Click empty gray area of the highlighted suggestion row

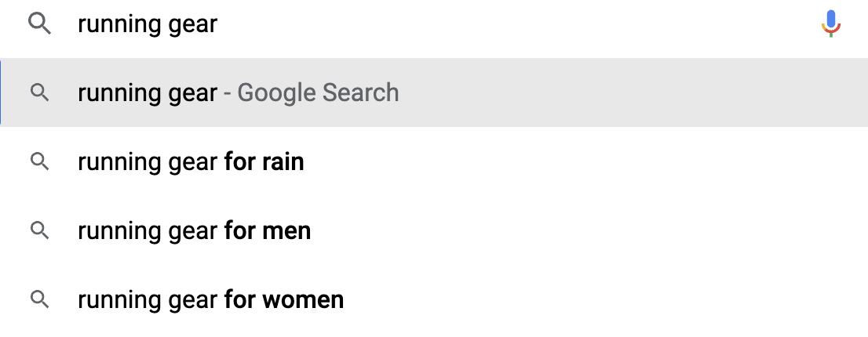(x=628, y=92)
